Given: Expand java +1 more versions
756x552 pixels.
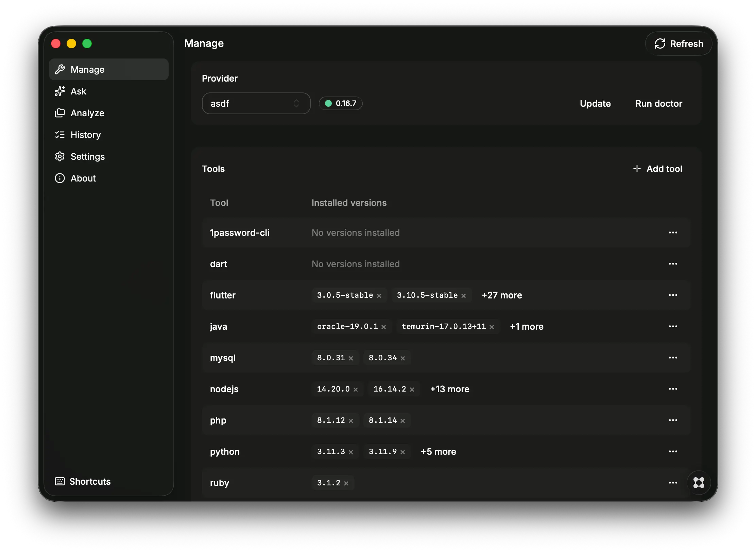Looking at the screenshot, I should coord(527,326).
